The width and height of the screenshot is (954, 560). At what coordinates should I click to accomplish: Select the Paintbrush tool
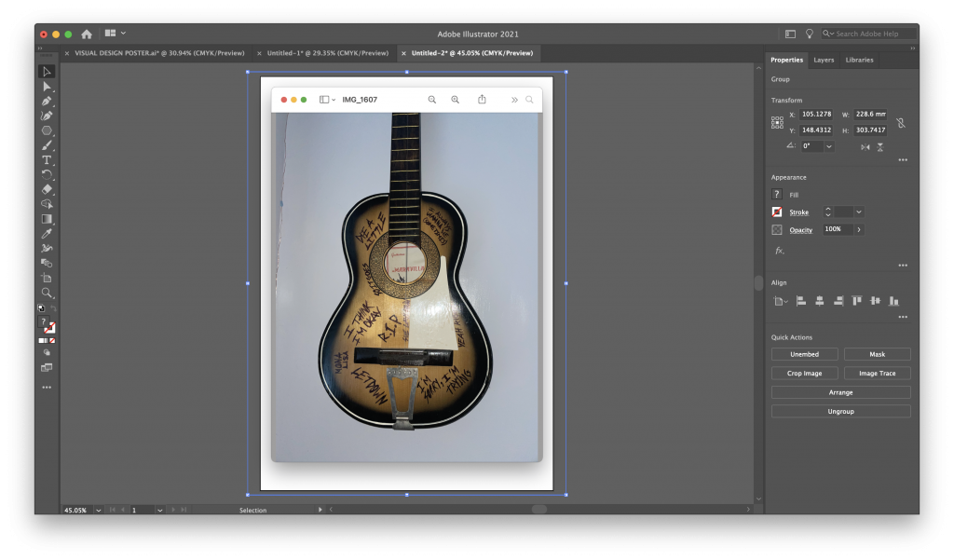pyautogui.click(x=47, y=145)
